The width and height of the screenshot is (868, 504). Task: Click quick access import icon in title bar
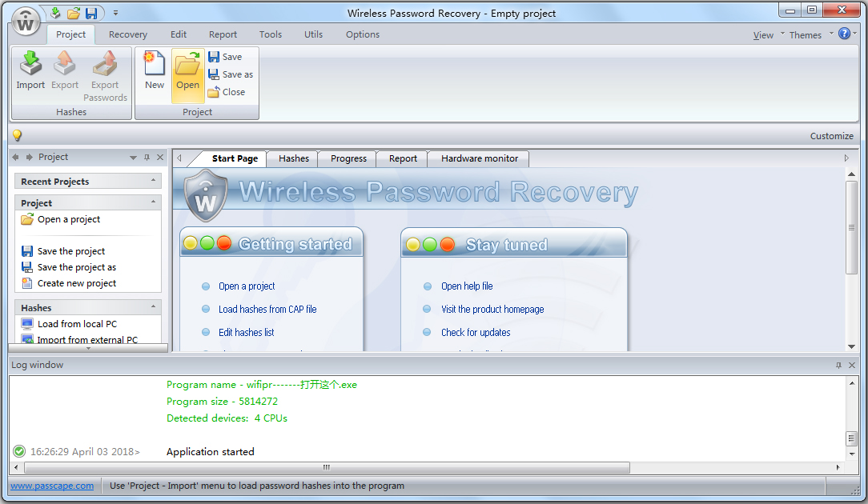pyautogui.click(x=55, y=13)
